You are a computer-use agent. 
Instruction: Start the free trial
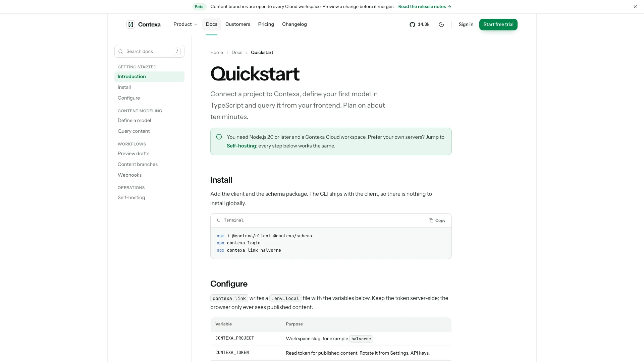[x=498, y=24]
